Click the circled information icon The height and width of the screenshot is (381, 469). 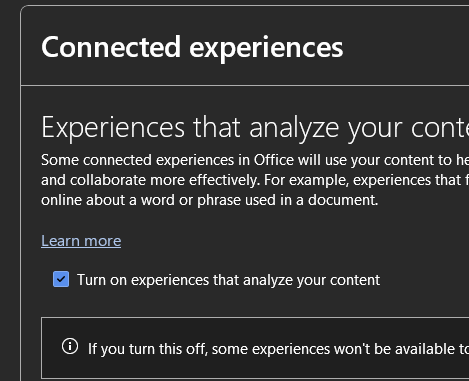[70, 346]
